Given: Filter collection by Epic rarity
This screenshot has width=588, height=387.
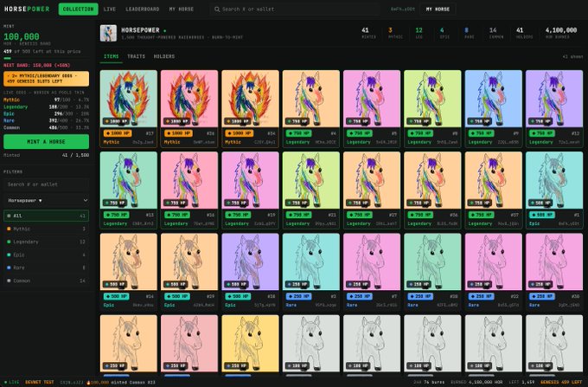Looking at the screenshot, I should tap(46, 255).
